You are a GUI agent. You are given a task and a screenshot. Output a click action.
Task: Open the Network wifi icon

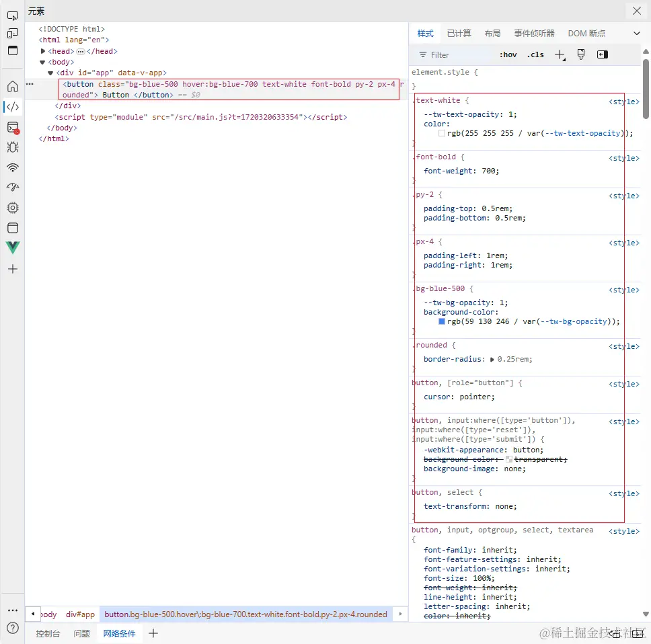(13, 167)
